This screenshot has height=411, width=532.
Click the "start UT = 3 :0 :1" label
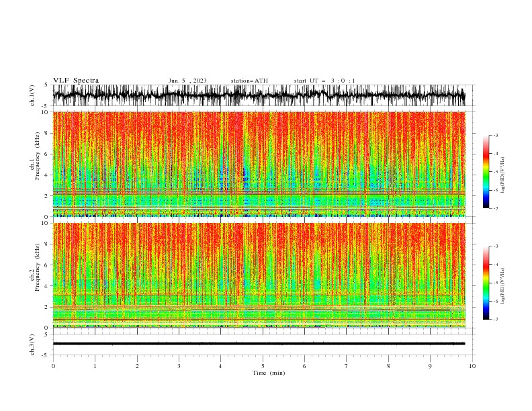tap(324, 81)
